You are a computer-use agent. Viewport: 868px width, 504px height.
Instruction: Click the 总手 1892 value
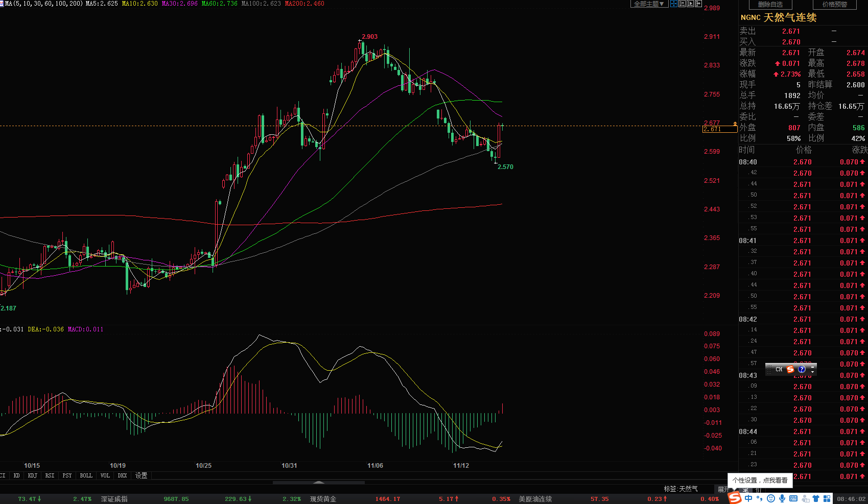792,95
